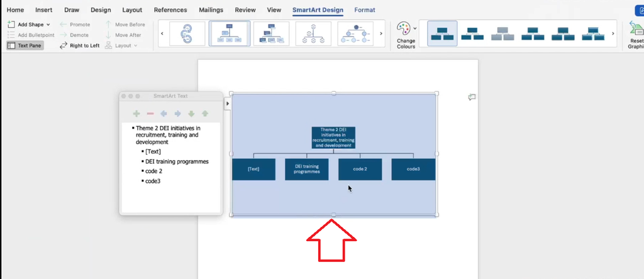644x279 pixels.
Task: Click the bottom-middle resize handle of SmartArt
Action: 333,215
